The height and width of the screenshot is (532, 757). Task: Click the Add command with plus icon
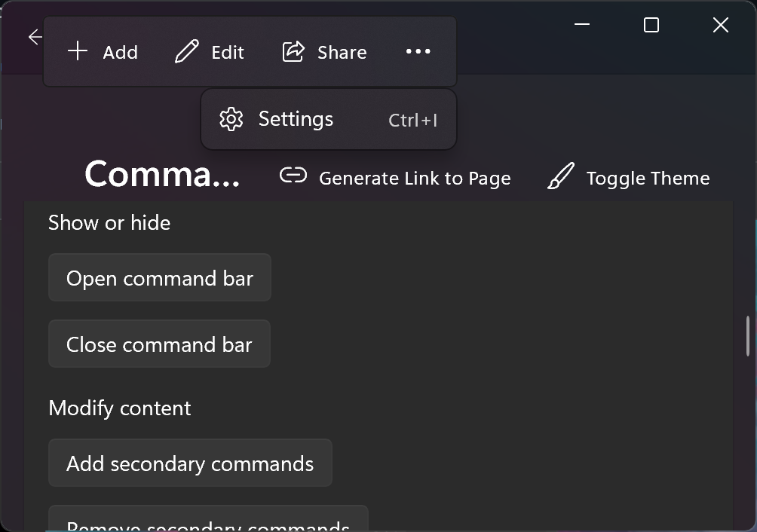coord(103,51)
